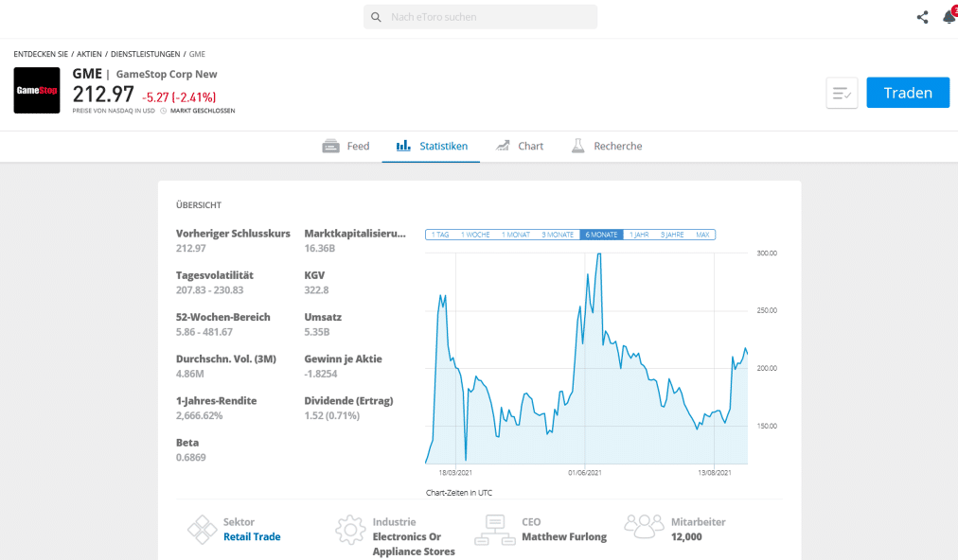The height and width of the screenshot is (560, 958).
Task: Click Gewinn je Aktie value -1.8254
Action: click(321, 374)
